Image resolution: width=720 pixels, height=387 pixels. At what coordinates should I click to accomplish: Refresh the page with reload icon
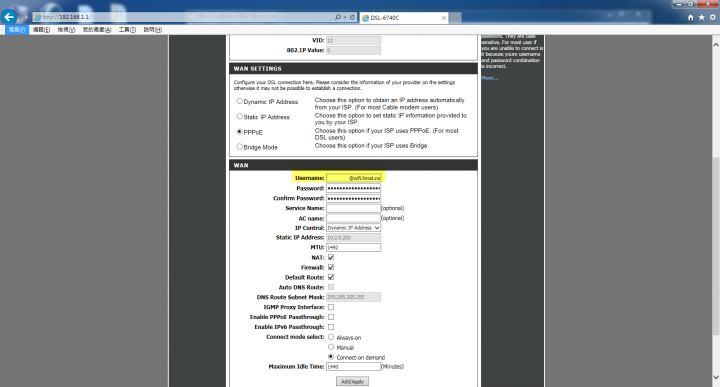point(352,17)
